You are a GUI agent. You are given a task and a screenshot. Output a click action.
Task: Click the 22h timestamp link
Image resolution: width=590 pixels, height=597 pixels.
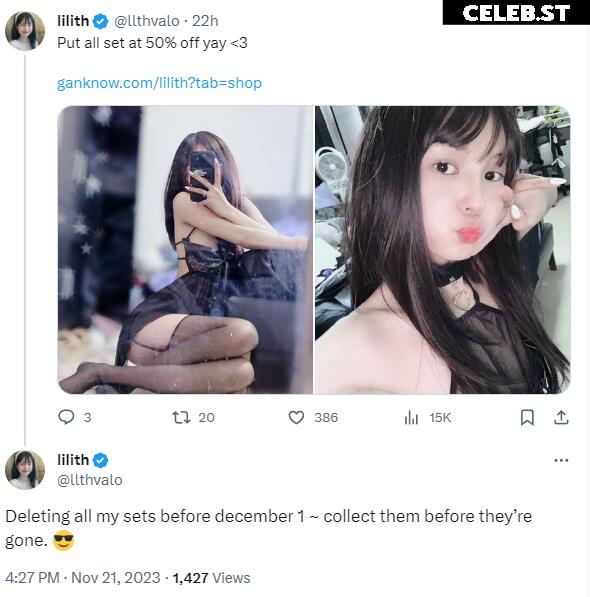click(x=205, y=21)
